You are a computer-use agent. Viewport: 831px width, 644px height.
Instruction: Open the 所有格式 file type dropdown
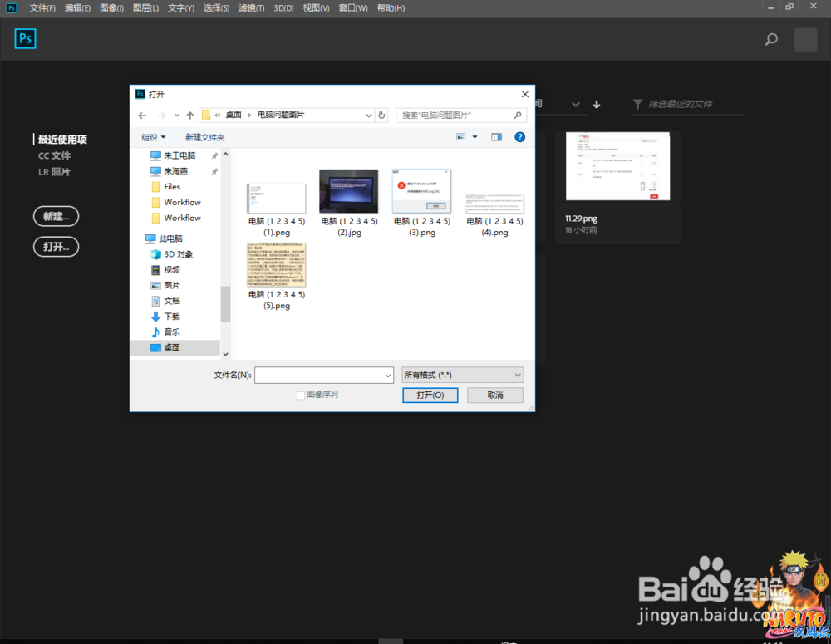point(463,376)
